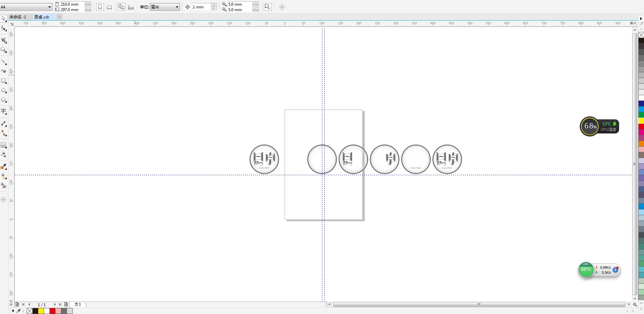The image size is (644, 314).
Task: Click the network speed widget plus button
Action: point(616,270)
